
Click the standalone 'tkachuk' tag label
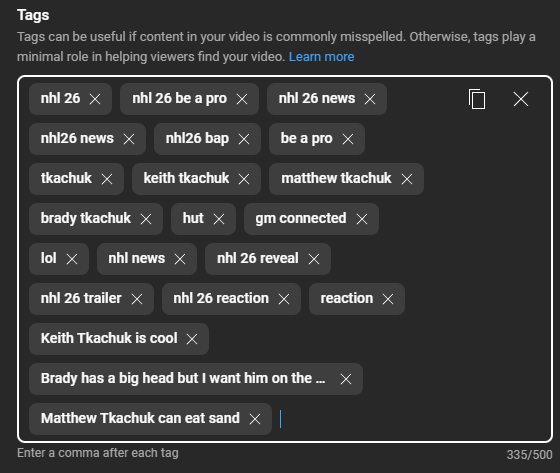[x=66, y=178]
